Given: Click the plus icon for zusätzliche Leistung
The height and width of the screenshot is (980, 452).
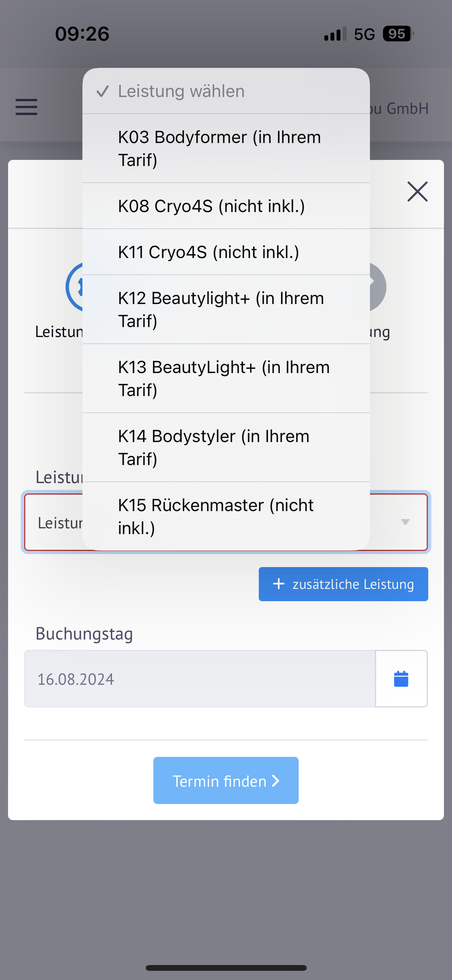Looking at the screenshot, I should tap(279, 584).
